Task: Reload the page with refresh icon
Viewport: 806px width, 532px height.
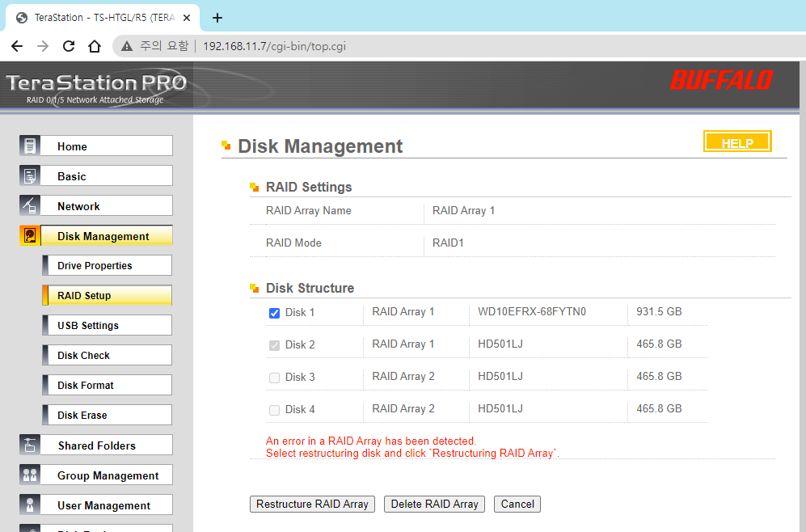Action: click(69, 46)
